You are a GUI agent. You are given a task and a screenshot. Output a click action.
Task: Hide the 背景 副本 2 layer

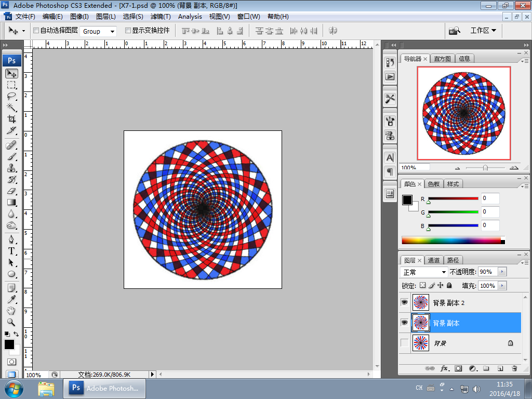pos(404,302)
